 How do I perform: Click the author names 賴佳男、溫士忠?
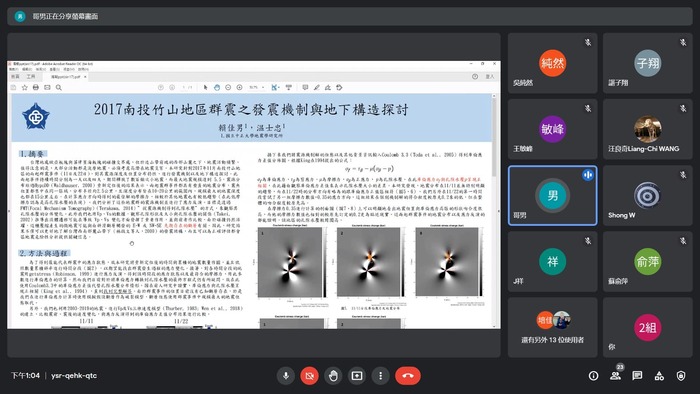point(252,128)
